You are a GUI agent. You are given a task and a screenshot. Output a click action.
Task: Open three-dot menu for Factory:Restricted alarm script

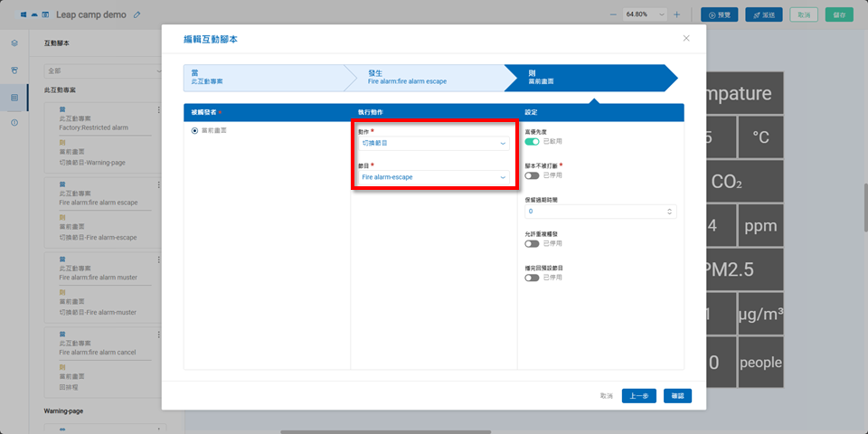click(159, 108)
